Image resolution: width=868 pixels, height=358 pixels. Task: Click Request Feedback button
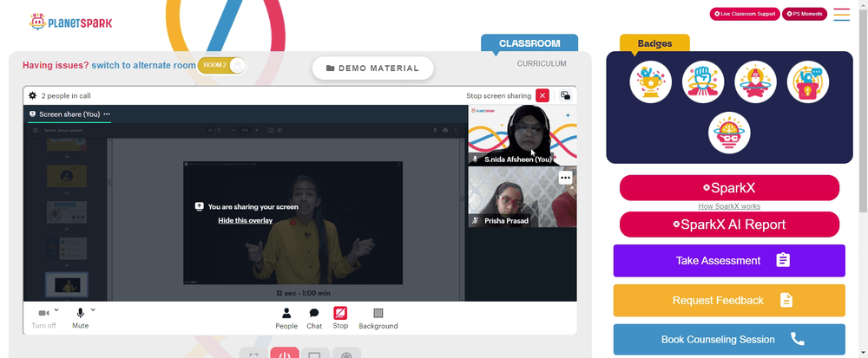729,300
